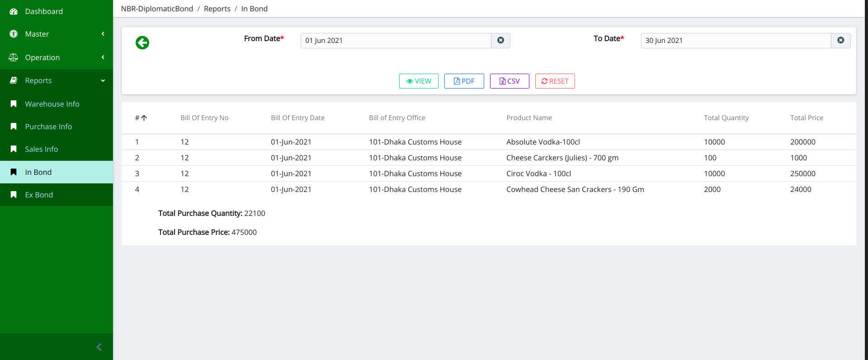Expand the Master menu chevron

coord(103,34)
